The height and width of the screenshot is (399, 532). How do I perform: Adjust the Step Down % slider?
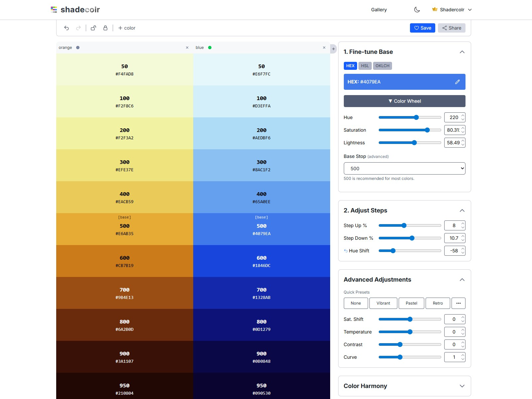410,238
